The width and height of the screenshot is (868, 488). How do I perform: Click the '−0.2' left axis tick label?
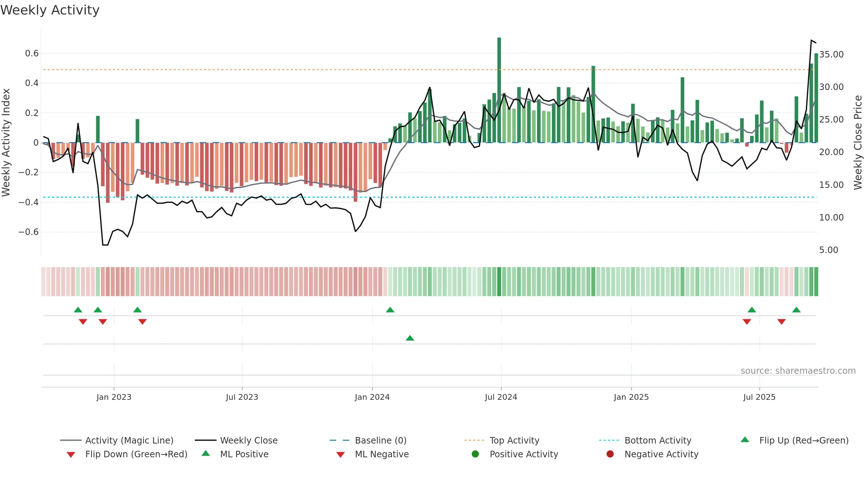coord(29,172)
